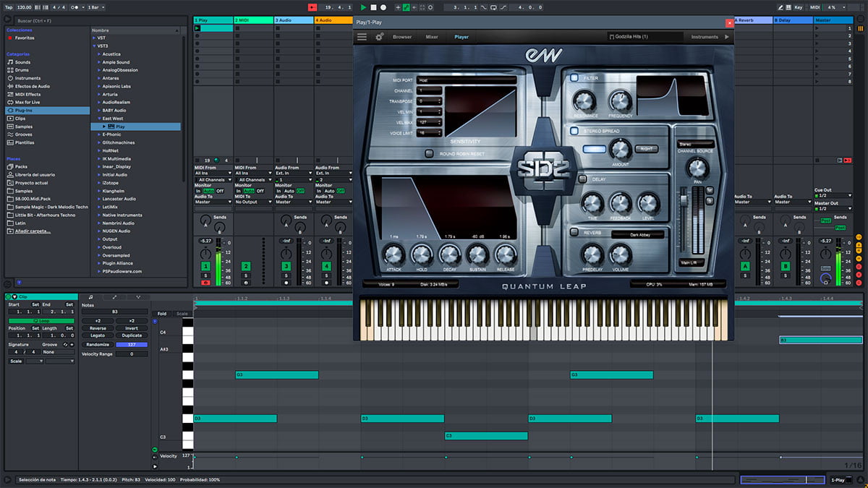Stop playback with the stop button

point(373,7)
